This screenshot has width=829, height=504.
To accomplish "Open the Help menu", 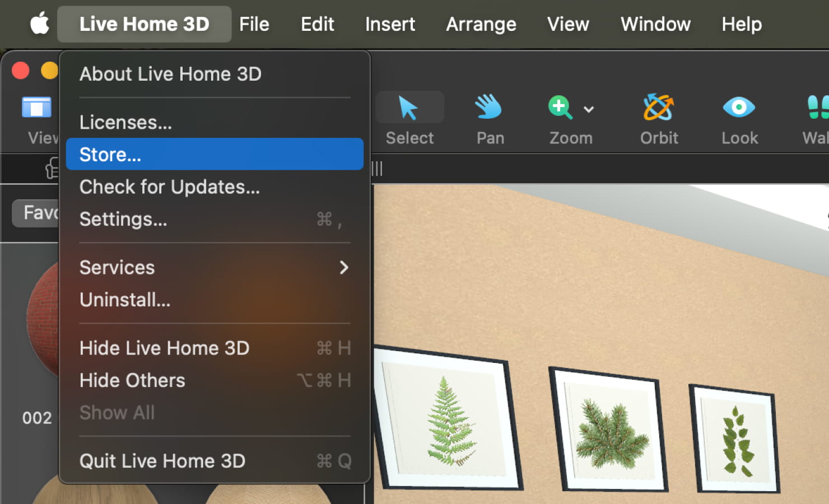I will 741,24.
